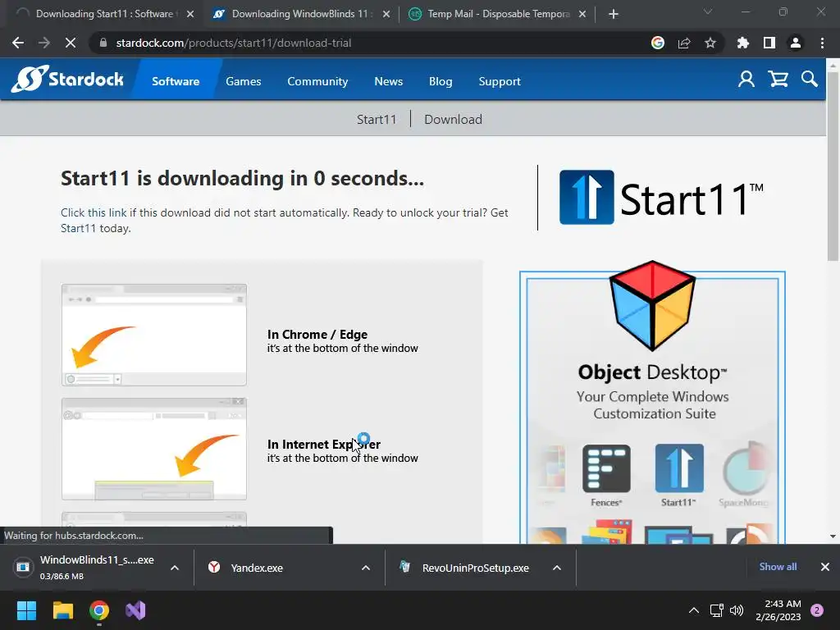Click the Google icon in address bar

click(x=658, y=43)
